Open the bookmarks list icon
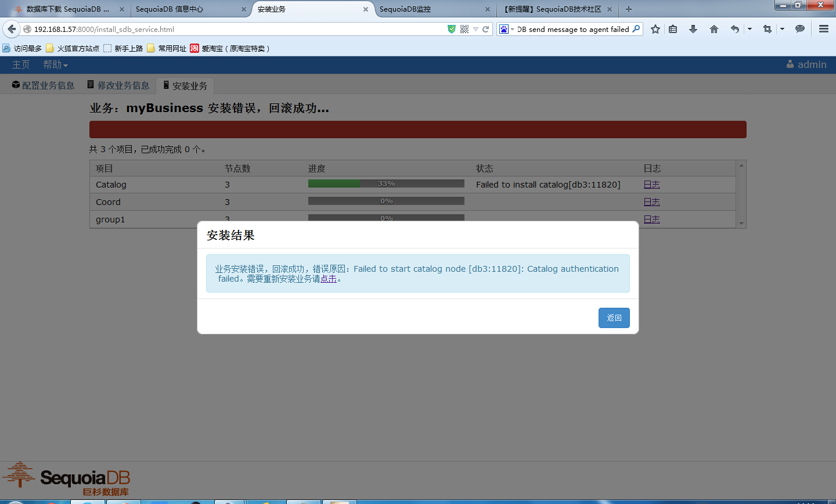Image resolution: width=836 pixels, height=504 pixels. point(673,29)
